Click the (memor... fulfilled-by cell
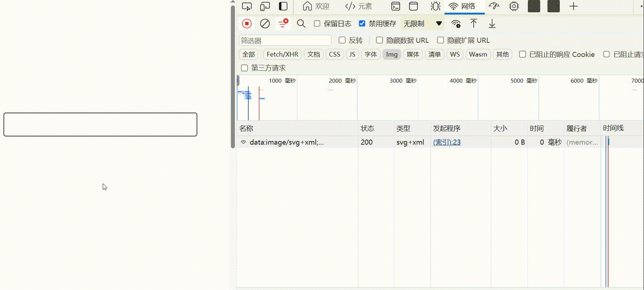This screenshot has width=644, height=290. (x=582, y=142)
